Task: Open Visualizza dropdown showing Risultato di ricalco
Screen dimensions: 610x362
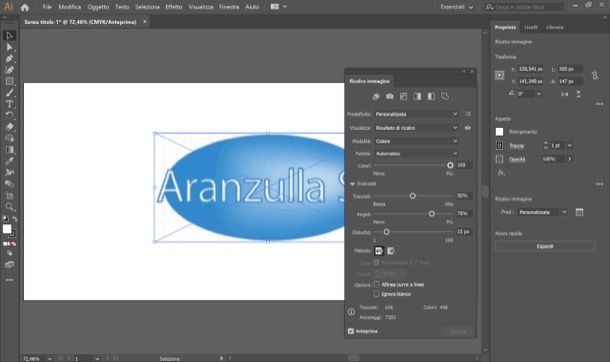Action: coord(416,128)
